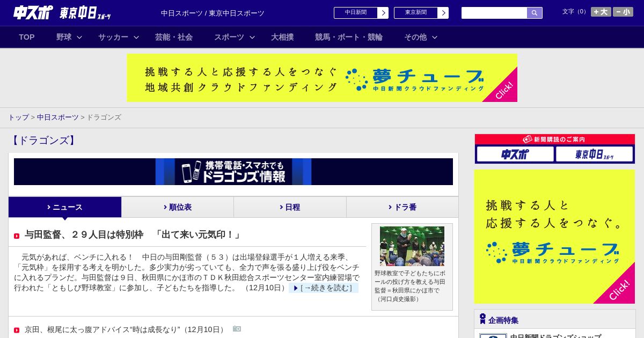Click 東京中日スポーツ subscription button in sidebar
Image resolution: width=644 pixels, height=338 pixels.
click(594, 154)
